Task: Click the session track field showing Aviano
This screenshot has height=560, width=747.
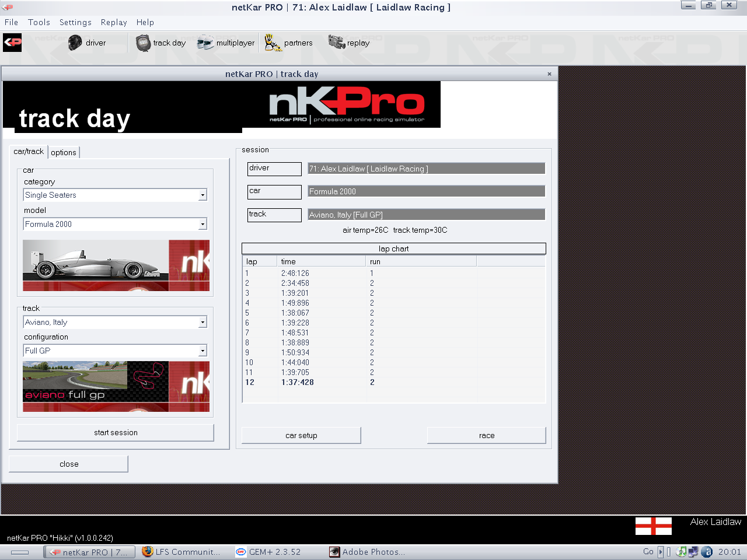Action: pyautogui.click(x=427, y=215)
